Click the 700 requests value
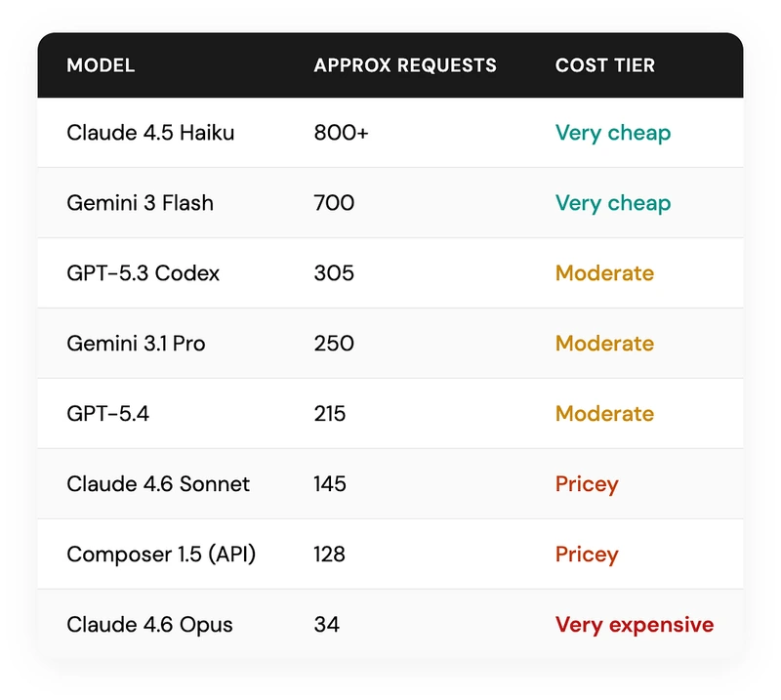Screen dimensions: 781x700 [x=334, y=203]
